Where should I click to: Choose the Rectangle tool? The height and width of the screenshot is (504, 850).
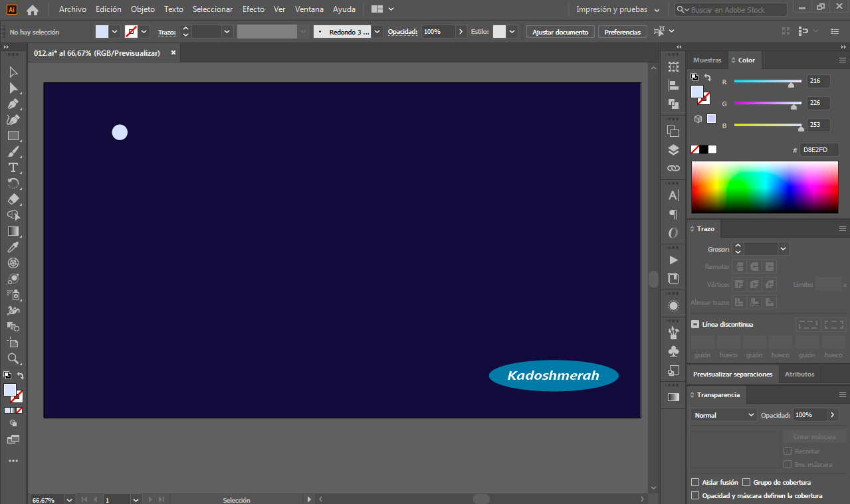tap(13, 135)
